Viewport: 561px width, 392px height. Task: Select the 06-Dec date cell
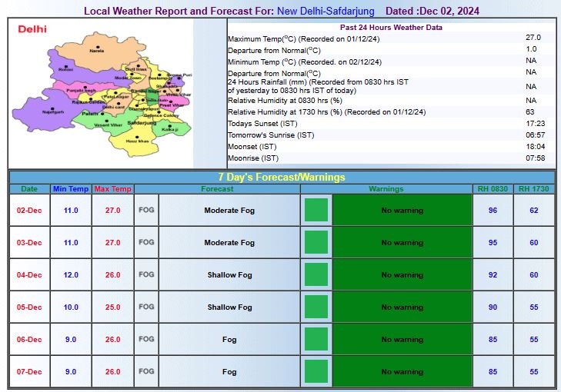[29, 339]
